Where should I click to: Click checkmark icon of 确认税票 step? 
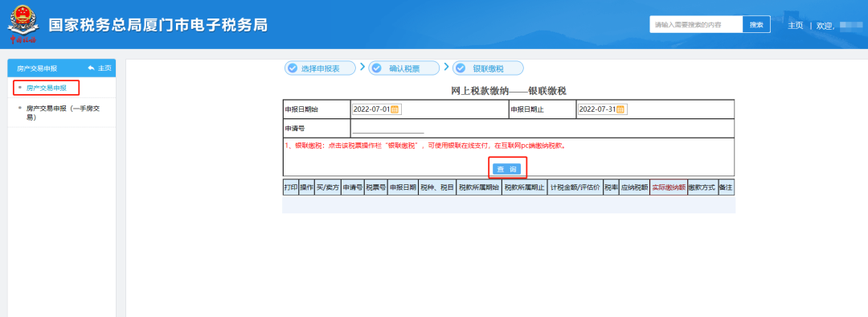click(x=376, y=68)
